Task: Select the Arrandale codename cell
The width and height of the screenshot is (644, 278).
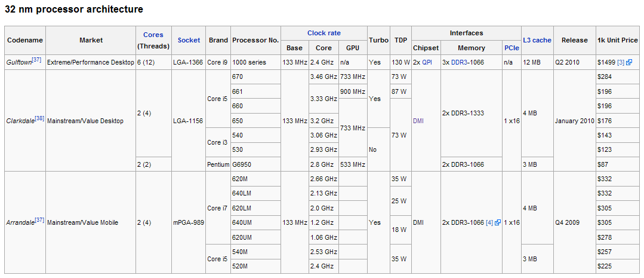Action: [x=25, y=222]
